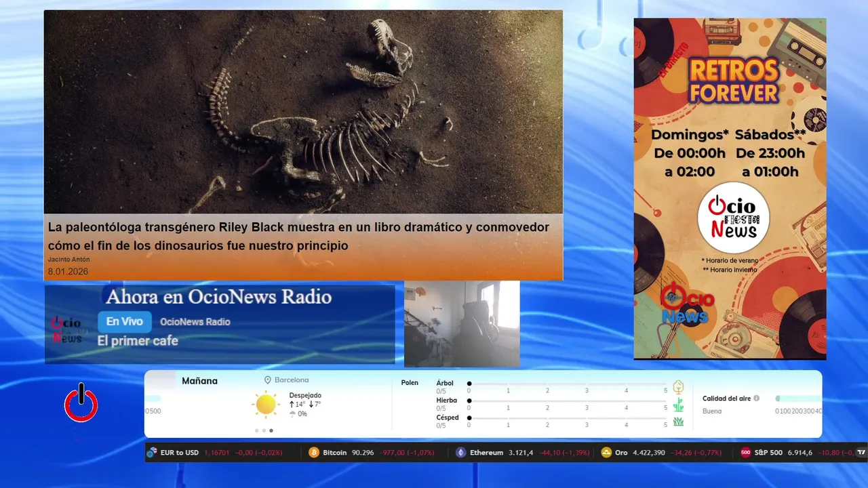Click the S&P 500 red badge icon
Image resolution: width=868 pixels, height=488 pixels.
point(745,453)
